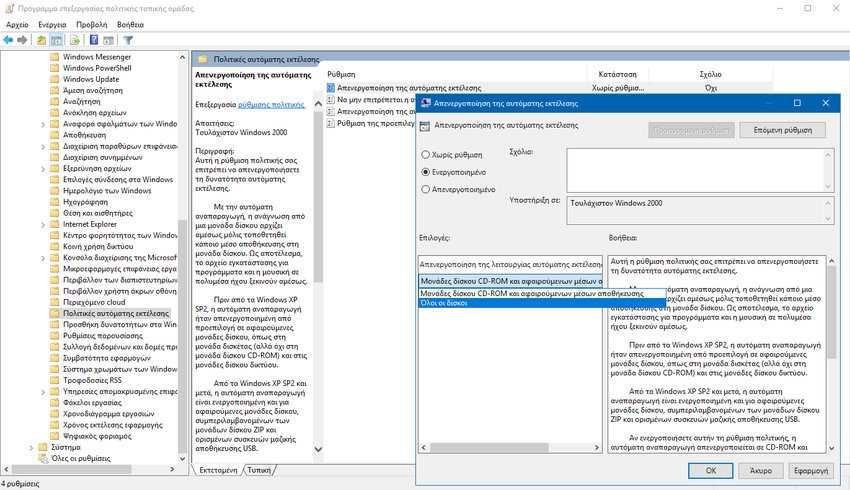Select the Πολιτικές αυτόματης εκτέλεσης tree item
Image resolution: width=850 pixels, height=490 pixels.
point(116,313)
